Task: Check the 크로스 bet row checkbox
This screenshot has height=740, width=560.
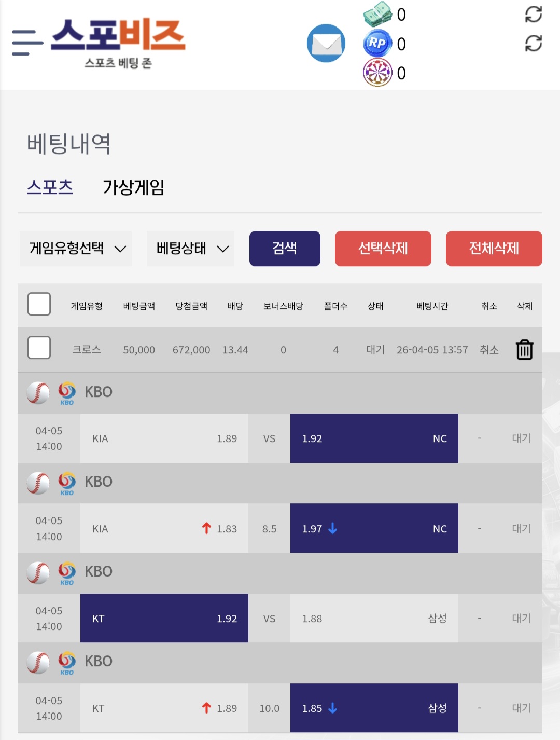Action: [39, 348]
